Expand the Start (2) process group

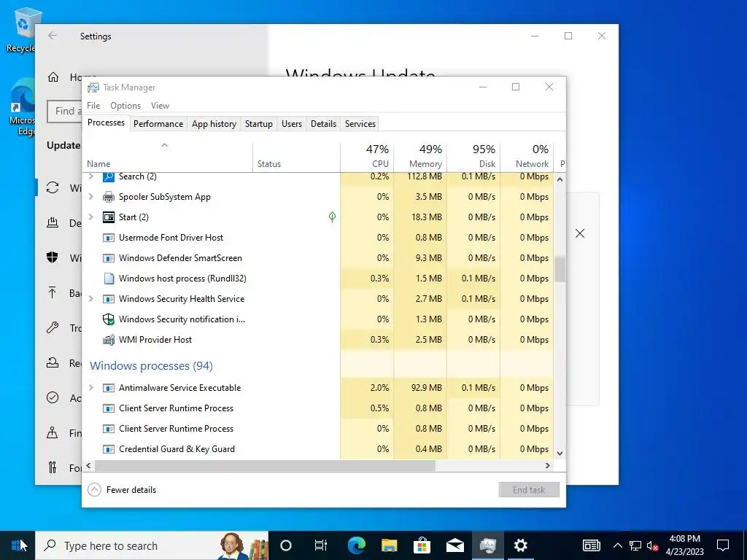click(x=91, y=217)
